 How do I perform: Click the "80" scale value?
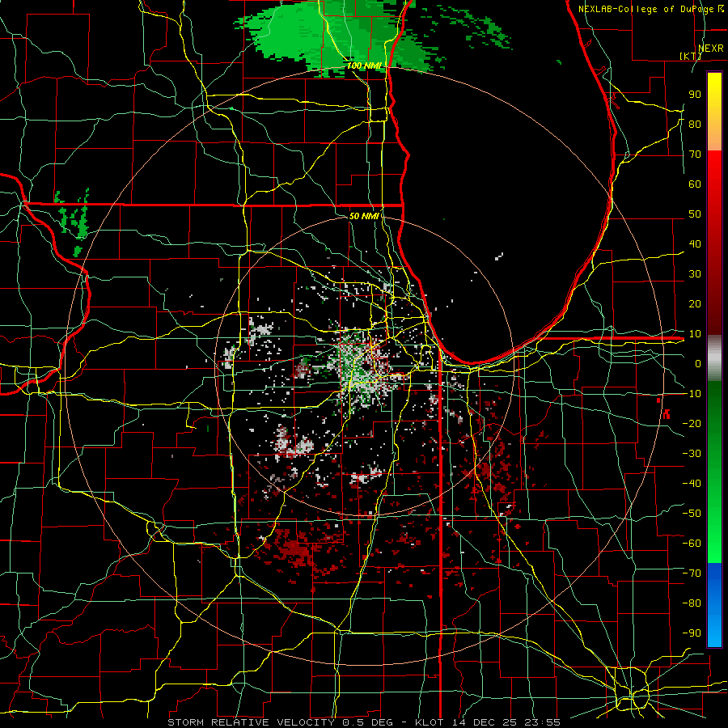point(695,124)
